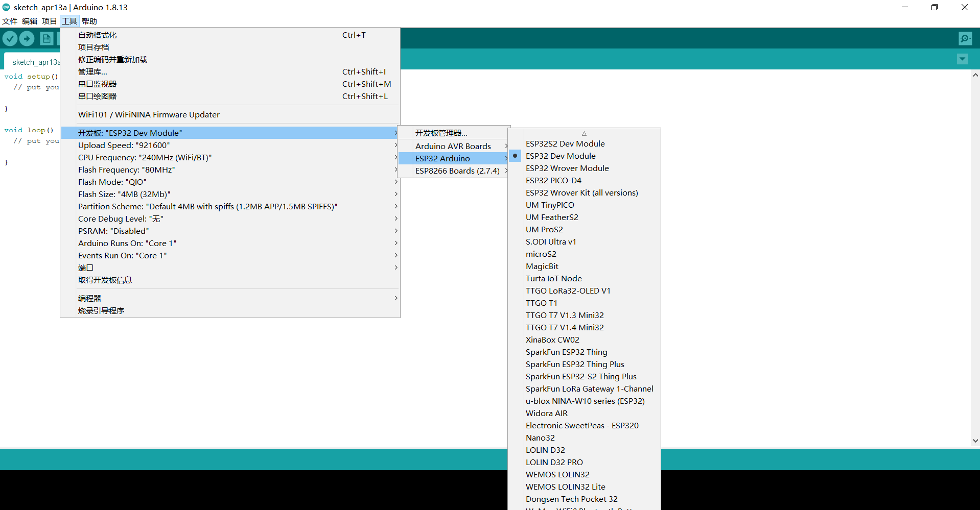The image size is (980, 510).
Task: Open the 文件 menu
Action: point(10,21)
